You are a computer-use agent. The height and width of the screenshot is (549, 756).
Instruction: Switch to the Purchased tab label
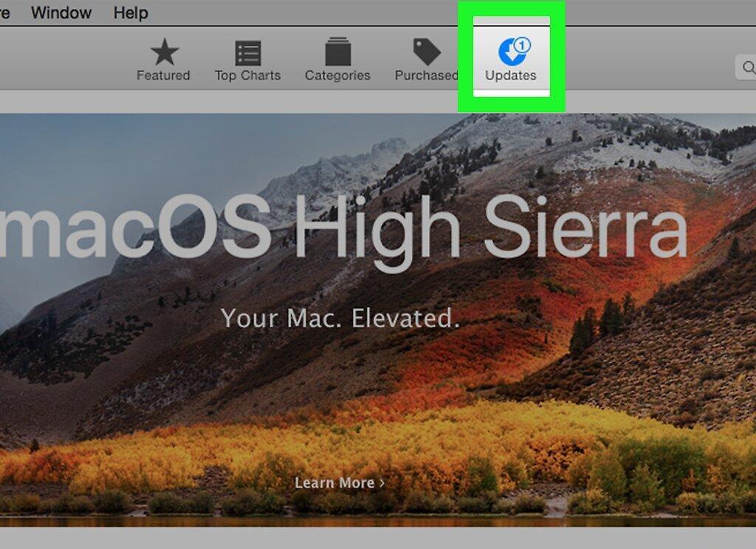pos(426,76)
